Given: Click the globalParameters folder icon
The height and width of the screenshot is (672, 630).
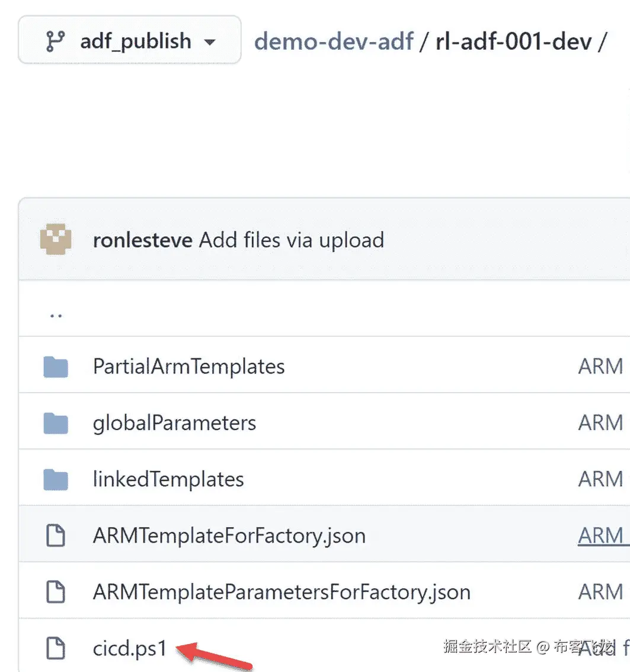Looking at the screenshot, I should [x=56, y=423].
